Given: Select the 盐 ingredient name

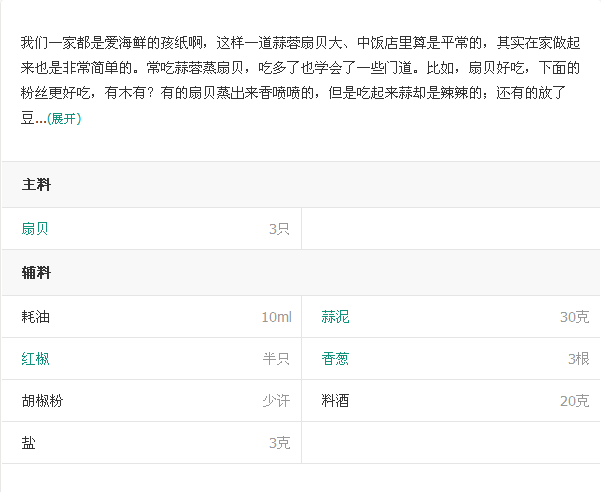Looking at the screenshot, I should point(28,443).
